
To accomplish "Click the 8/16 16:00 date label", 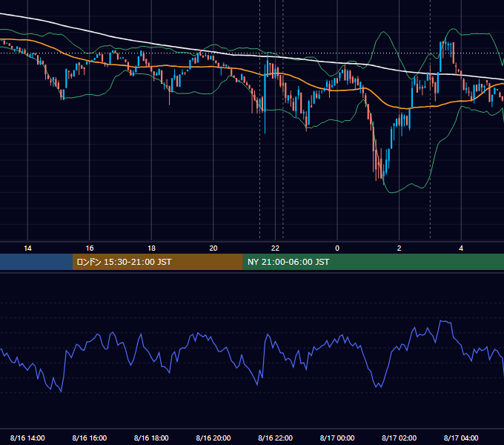I will point(90,438).
